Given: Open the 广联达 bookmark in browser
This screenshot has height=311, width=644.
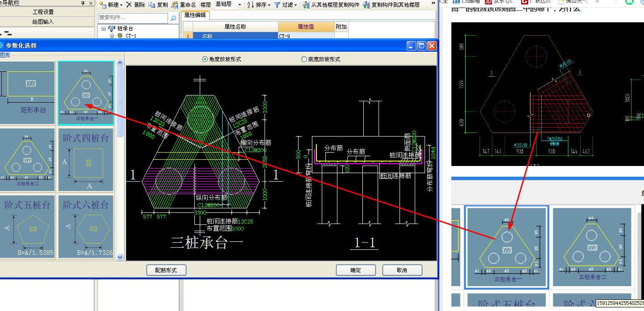Looking at the screenshot, I should pos(535,1).
